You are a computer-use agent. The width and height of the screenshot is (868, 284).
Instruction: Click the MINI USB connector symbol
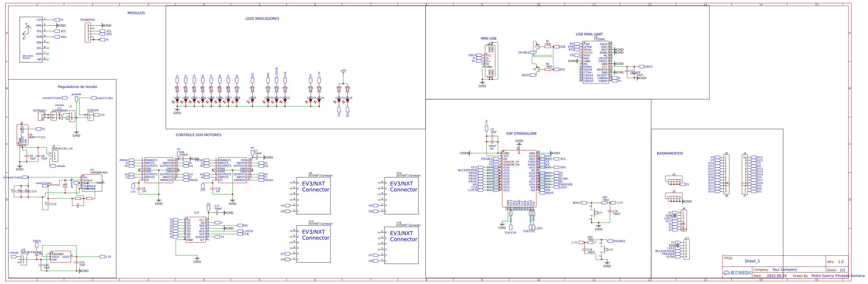click(490, 61)
